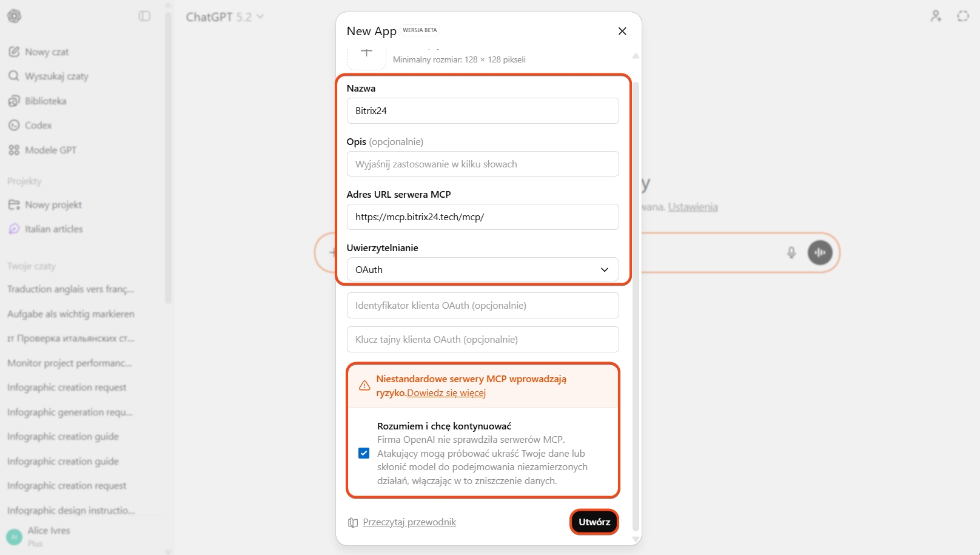Image resolution: width=980 pixels, height=555 pixels.
Task: Open Biblioteka via its icon
Action: 14,101
